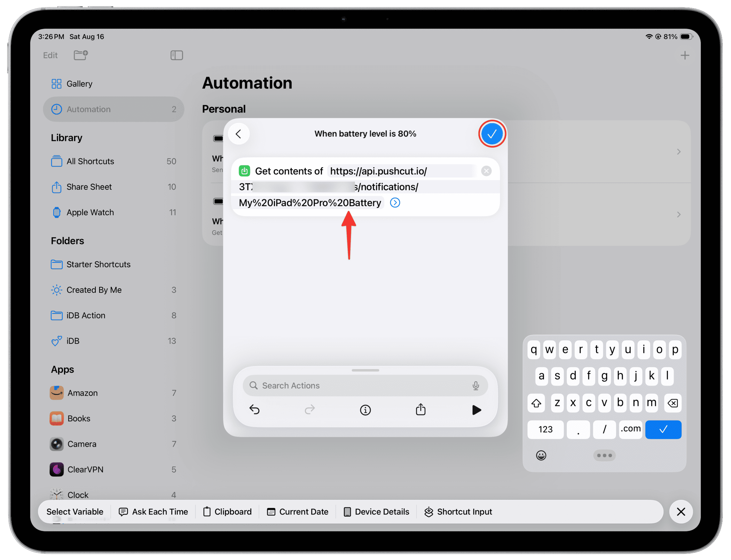Tap the blue checkmark Done button
The width and height of the screenshot is (731, 560).
[x=492, y=134]
